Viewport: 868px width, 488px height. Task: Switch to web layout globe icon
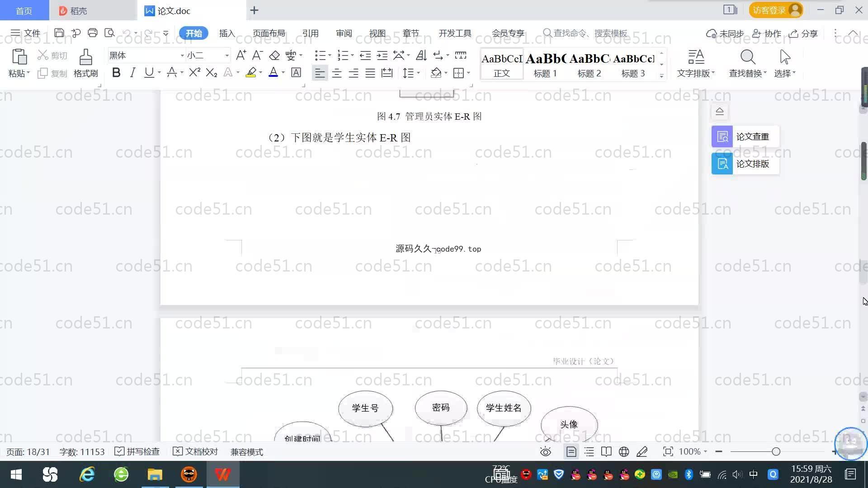click(624, 451)
